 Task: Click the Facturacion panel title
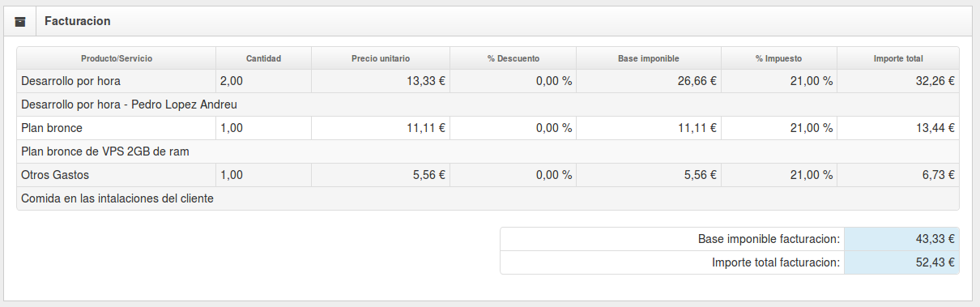78,21
